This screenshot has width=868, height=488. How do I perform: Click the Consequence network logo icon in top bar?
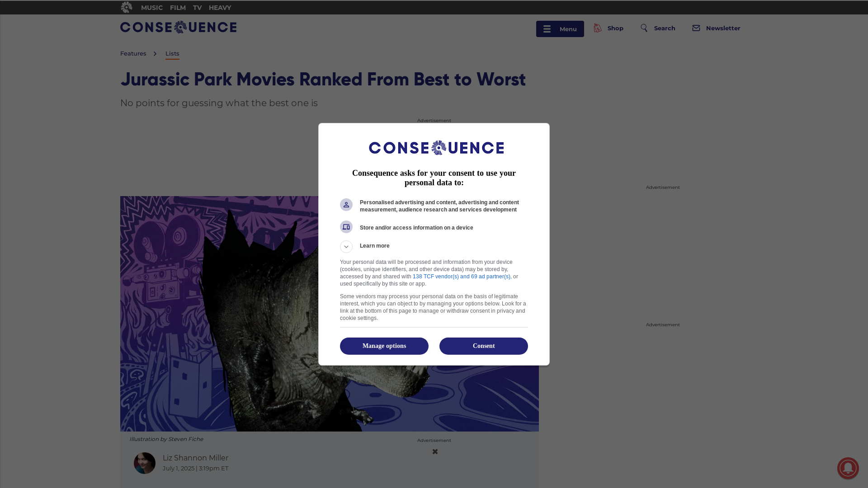click(x=126, y=7)
